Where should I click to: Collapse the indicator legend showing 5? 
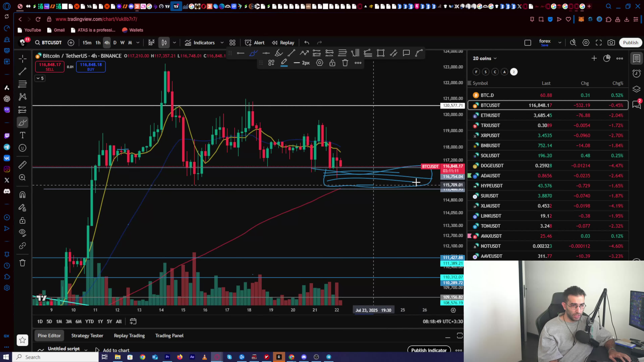point(40,78)
